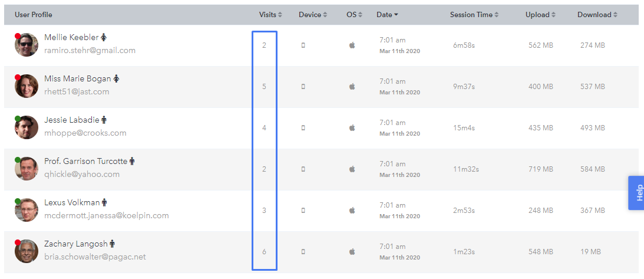
Task: Click the Apple OS icon in Miss Marie Bogan's row
Action: pyautogui.click(x=352, y=87)
